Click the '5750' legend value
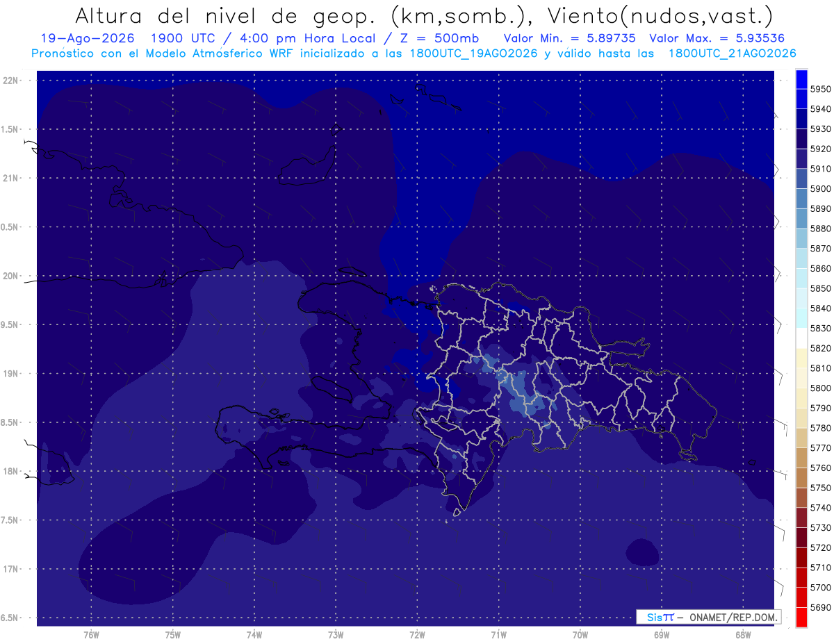 (821, 488)
